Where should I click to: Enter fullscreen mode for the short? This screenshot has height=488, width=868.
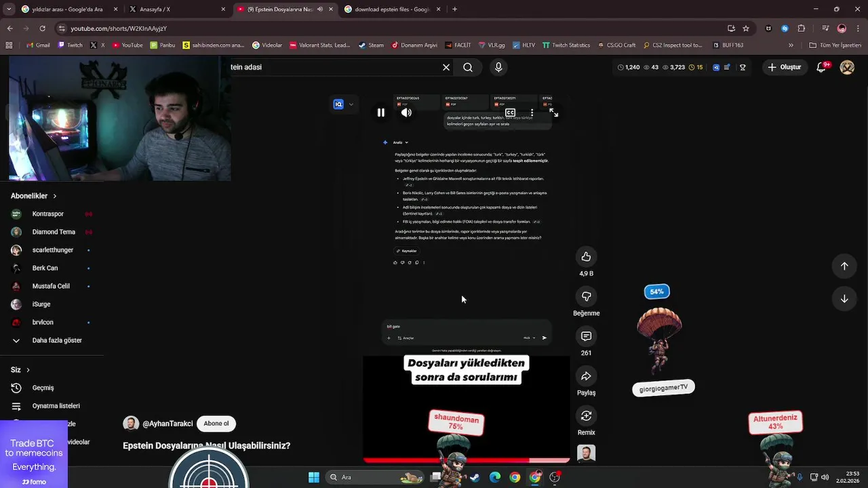(x=554, y=113)
